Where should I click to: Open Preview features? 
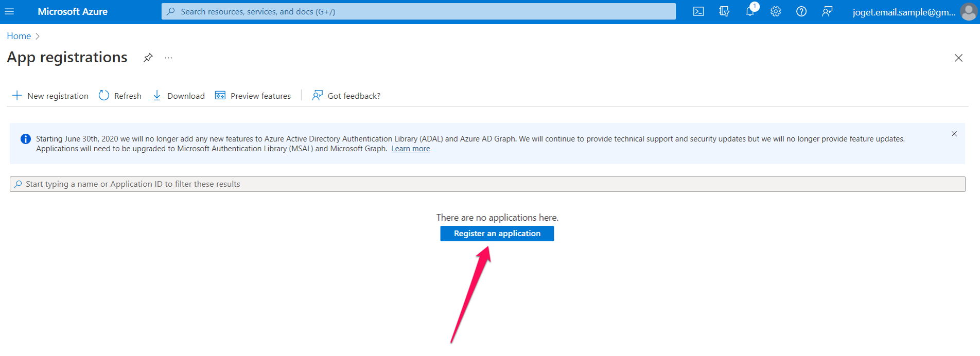point(253,96)
